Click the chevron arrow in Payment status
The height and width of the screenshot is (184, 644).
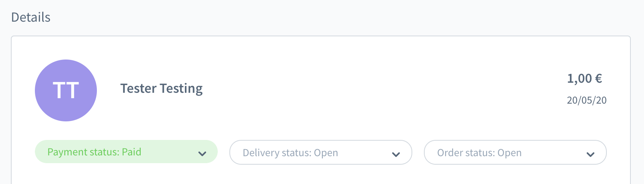[x=202, y=153]
